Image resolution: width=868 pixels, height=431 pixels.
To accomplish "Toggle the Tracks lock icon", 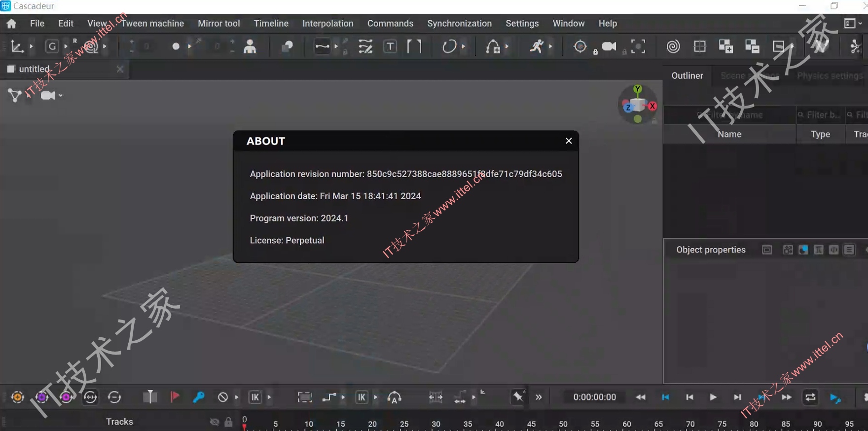I will 228,422.
